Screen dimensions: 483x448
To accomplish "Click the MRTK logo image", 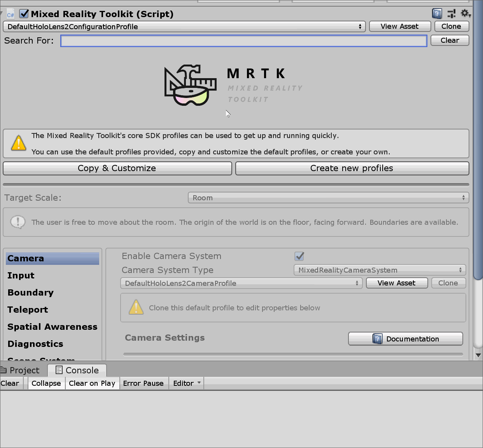I will (191, 85).
